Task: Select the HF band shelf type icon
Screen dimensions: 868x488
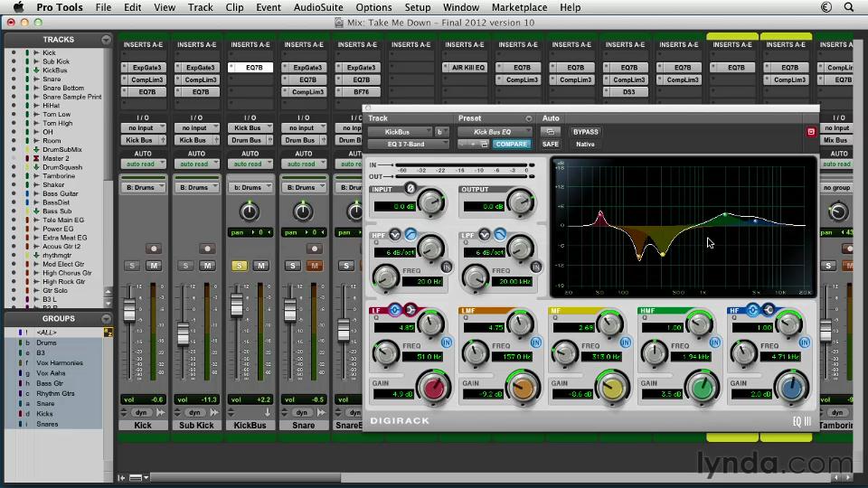Action: point(768,310)
